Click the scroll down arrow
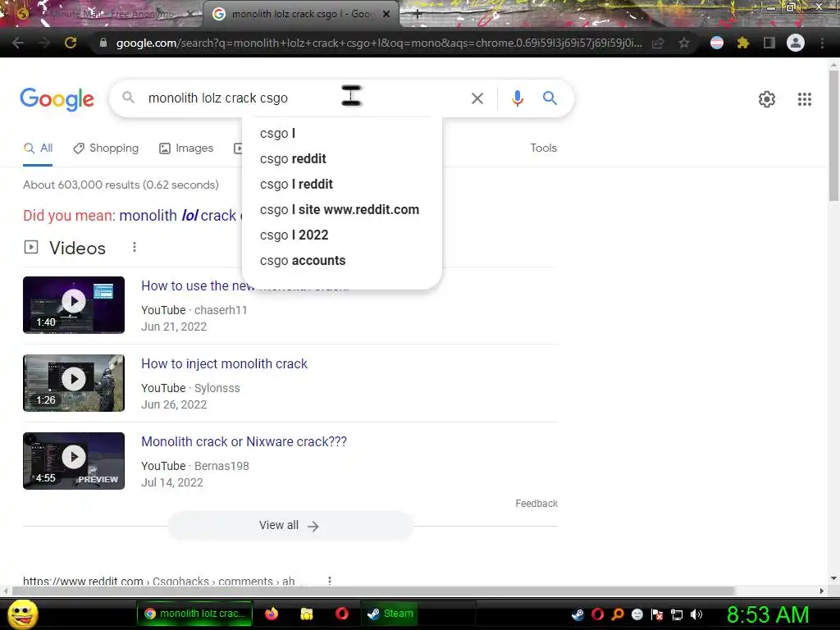 pyautogui.click(x=833, y=578)
